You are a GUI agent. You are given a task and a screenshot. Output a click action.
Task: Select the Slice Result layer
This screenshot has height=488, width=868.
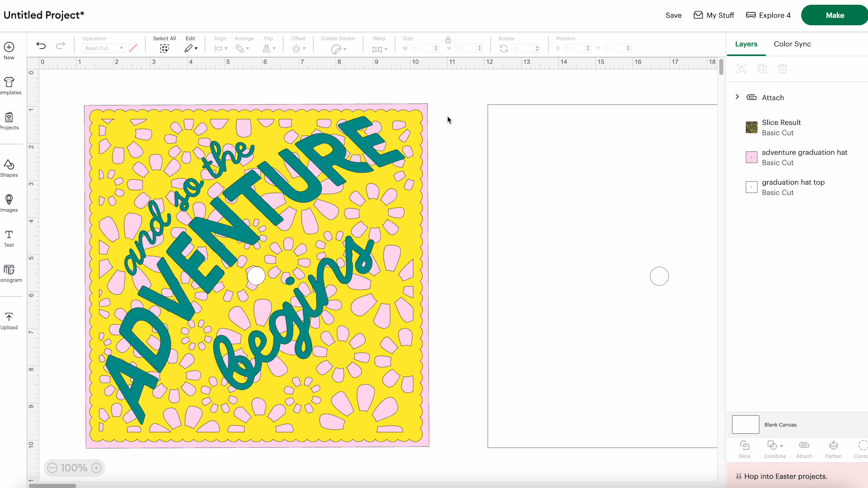797,127
